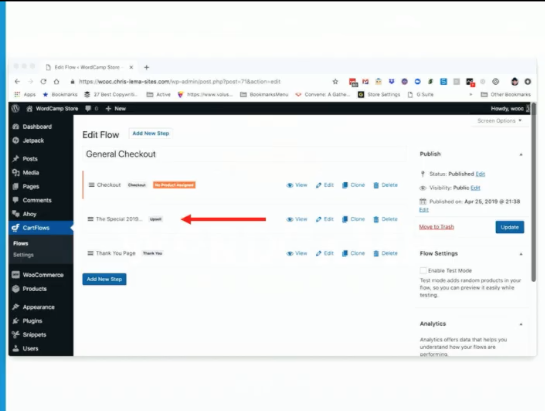Click the WordPress logo icon
The image size is (545, 411).
click(16, 108)
